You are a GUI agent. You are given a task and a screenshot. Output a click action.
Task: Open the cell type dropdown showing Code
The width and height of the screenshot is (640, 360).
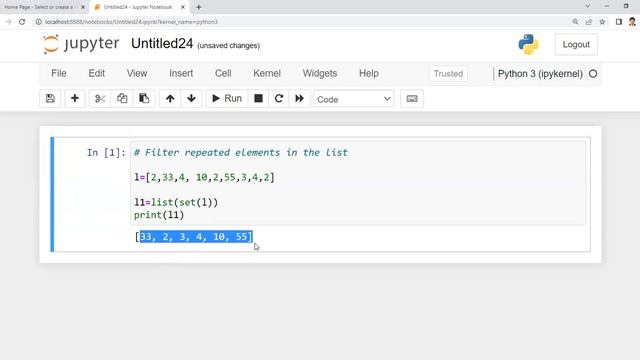click(353, 99)
